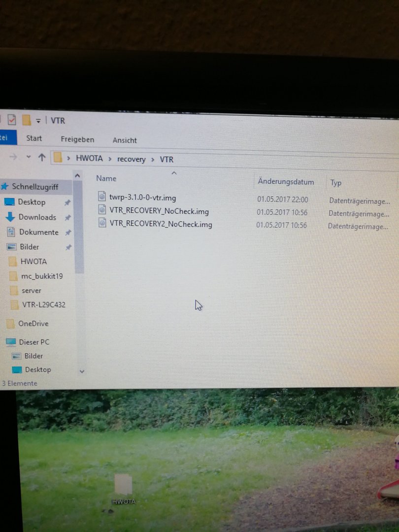This screenshot has width=399, height=532.
Task: Open Bilder under Dieser PC
Action: [33, 356]
